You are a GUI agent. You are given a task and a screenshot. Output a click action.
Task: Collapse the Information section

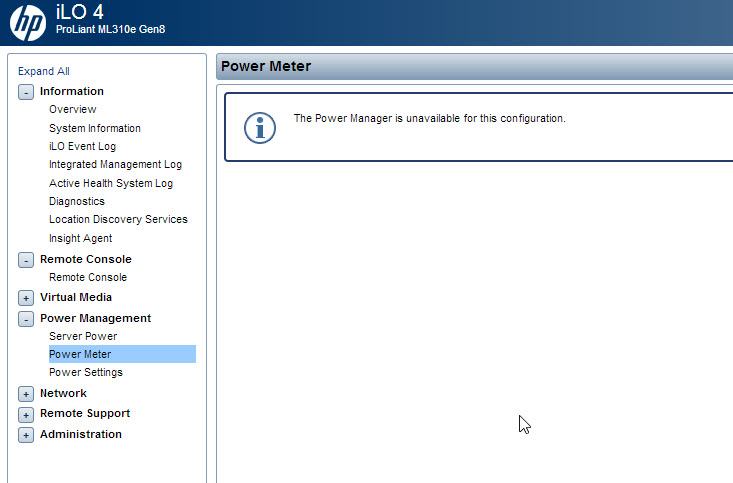[x=26, y=92]
